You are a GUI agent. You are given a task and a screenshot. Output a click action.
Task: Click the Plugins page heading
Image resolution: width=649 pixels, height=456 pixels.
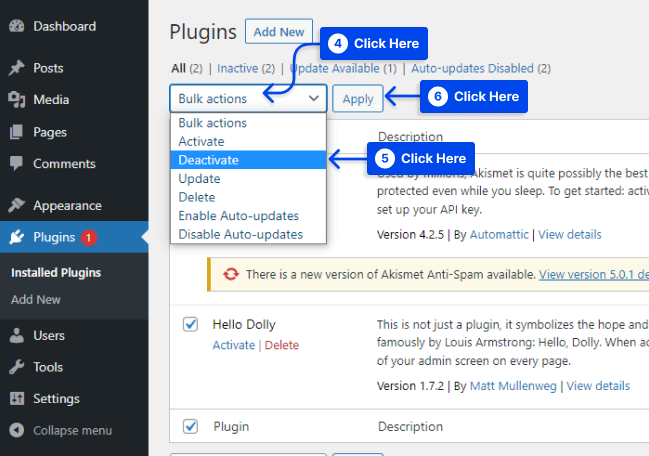click(x=203, y=32)
